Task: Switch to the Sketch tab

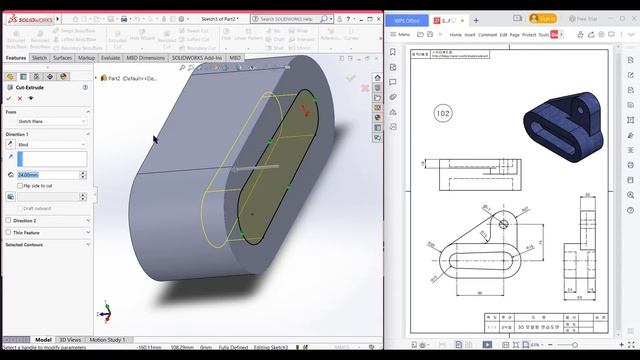Action: pos(39,58)
